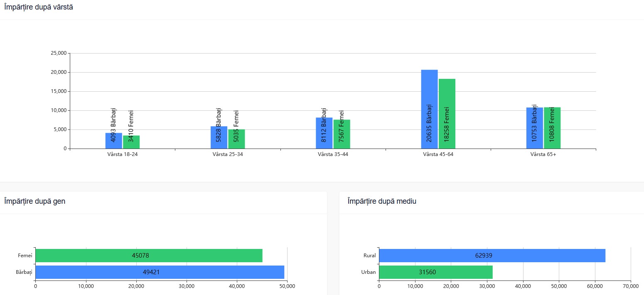Click the "Împărțire după vârstă" panel title
This screenshot has width=644, height=295.
pos(39,7)
